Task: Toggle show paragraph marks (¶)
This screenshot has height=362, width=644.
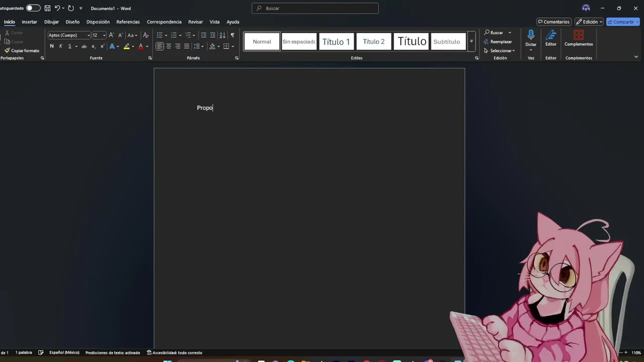Action: tap(232, 35)
